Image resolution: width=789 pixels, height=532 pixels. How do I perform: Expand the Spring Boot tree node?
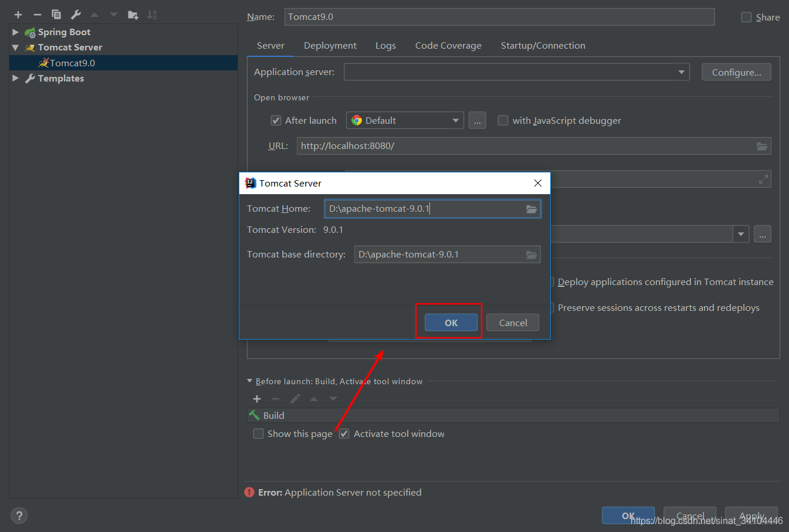[x=15, y=32]
